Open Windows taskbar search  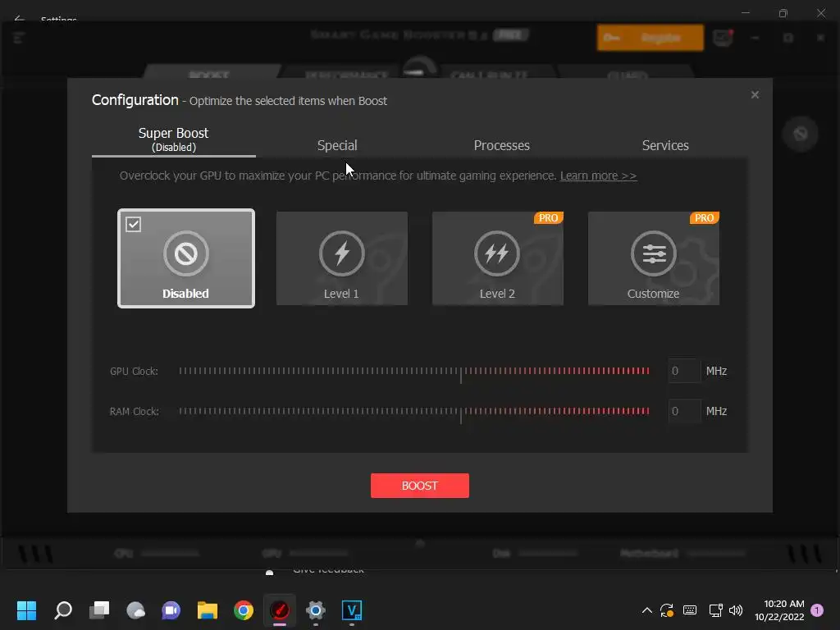(63, 610)
